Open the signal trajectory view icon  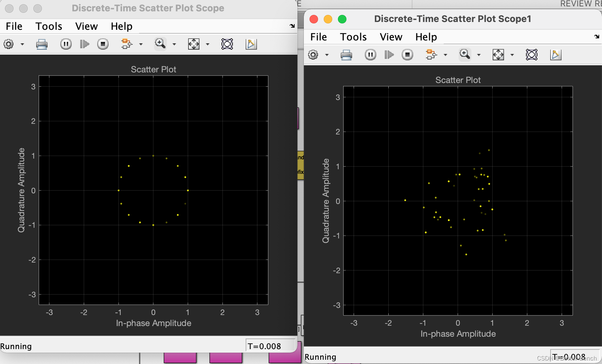(251, 44)
